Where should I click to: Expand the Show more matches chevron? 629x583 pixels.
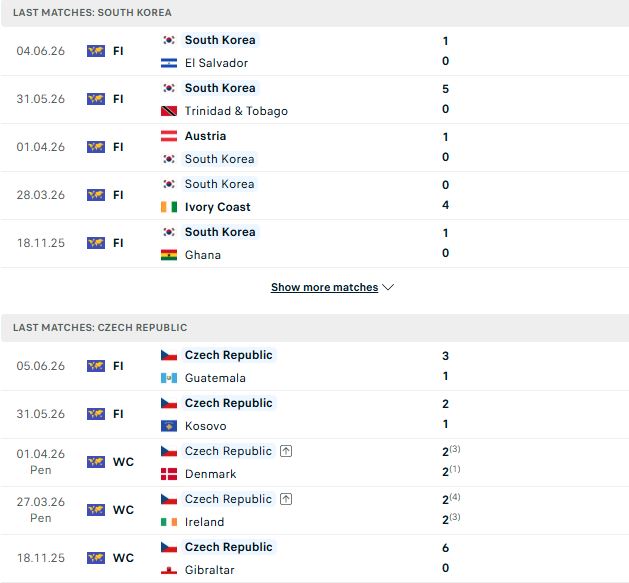click(x=388, y=287)
